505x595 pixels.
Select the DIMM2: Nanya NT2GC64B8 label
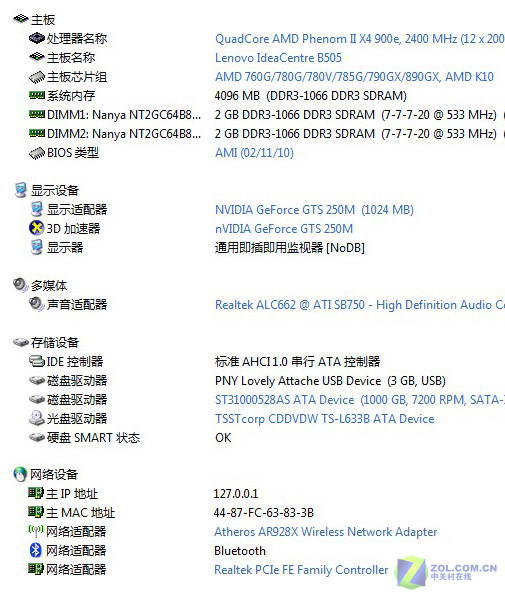pyautogui.click(x=124, y=134)
